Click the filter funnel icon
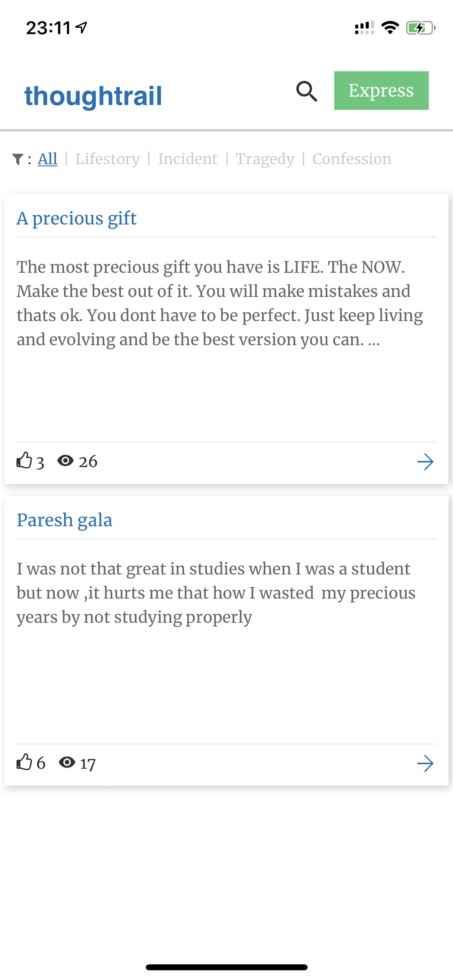This screenshot has width=453, height=980. click(18, 159)
